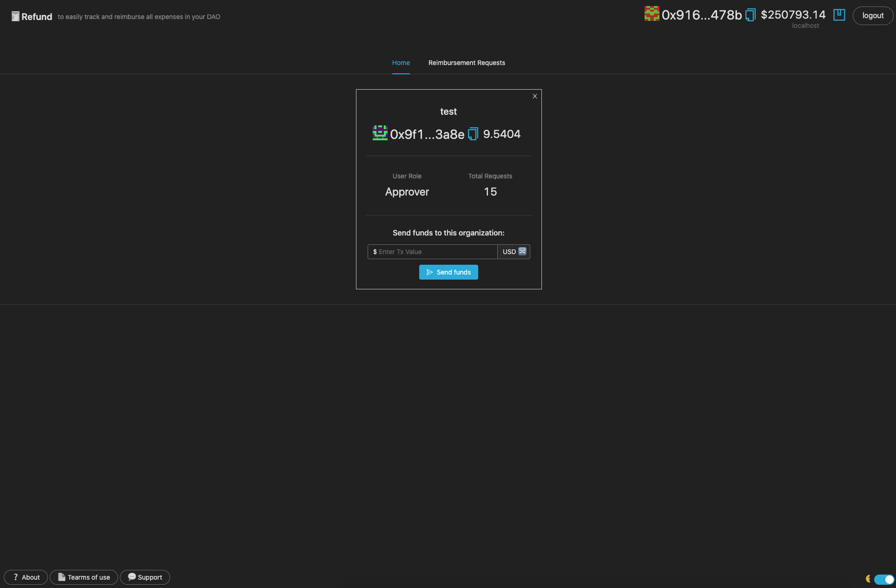Open the About page
896x588 pixels.
[x=26, y=577]
